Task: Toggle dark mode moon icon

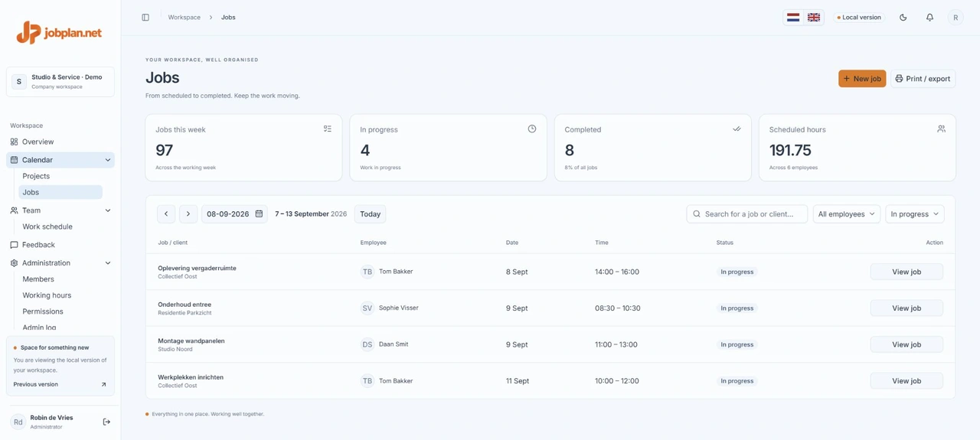Action: click(x=903, y=18)
